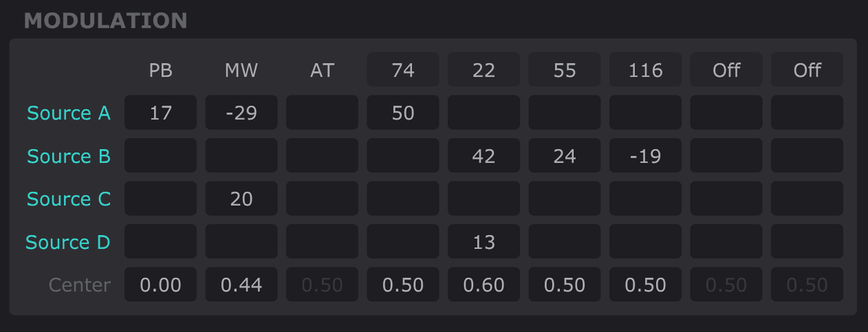Click Source A label
The height and width of the screenshot is (332, 868).
coord(69,113)
